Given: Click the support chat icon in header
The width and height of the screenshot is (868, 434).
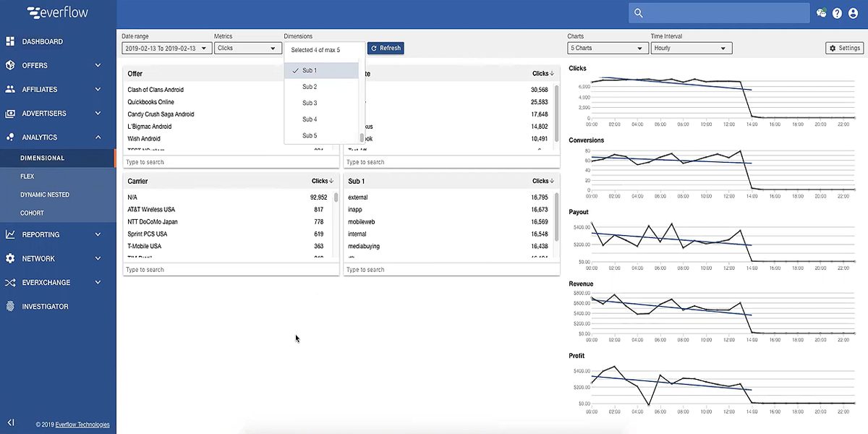Looking at the screenshot, I should (x=820, y=12).
